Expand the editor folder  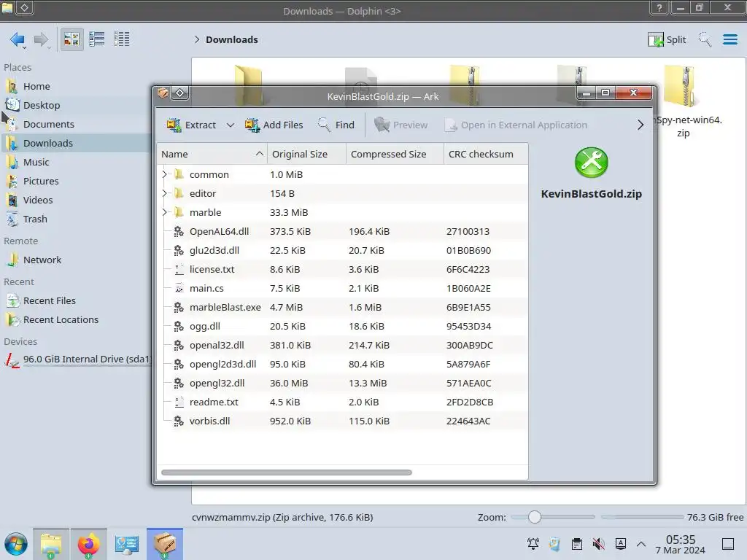164,193
